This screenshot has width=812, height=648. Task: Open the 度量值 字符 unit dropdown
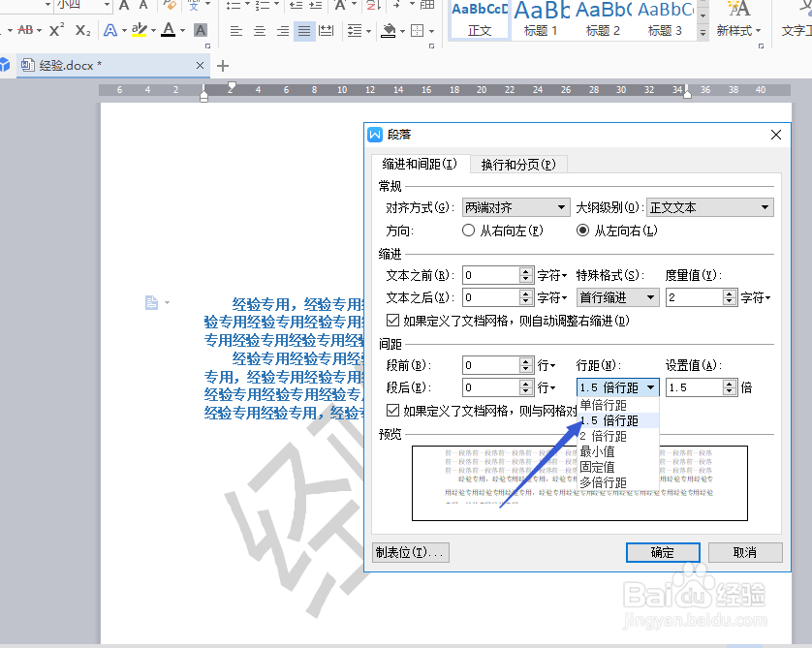[x=756, y=297]
